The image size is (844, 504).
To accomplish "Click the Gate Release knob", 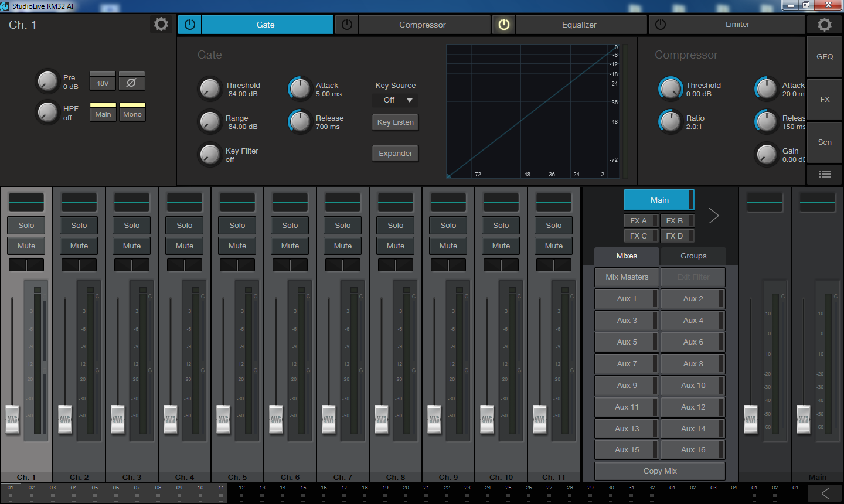I will pos(300,122).
